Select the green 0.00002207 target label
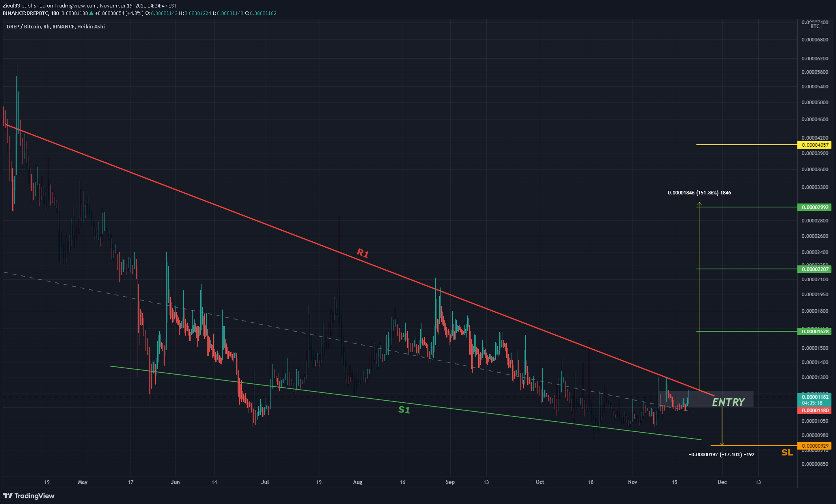The height and width of the screenshot is (504, 836). coord(814,269)
